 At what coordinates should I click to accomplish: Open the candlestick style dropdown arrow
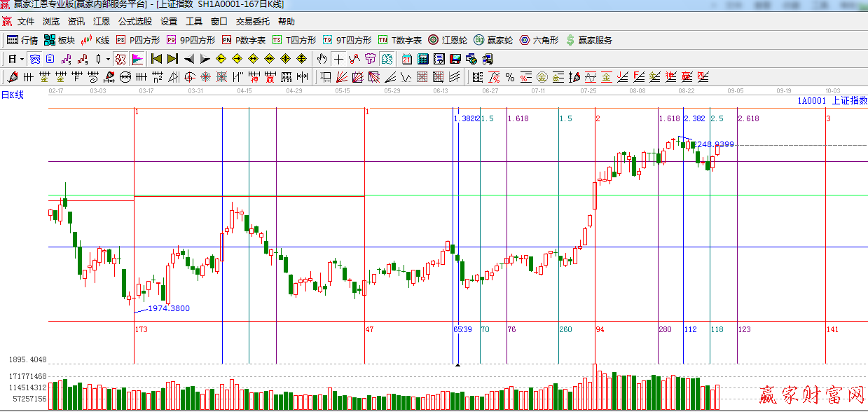click(108, 59)
